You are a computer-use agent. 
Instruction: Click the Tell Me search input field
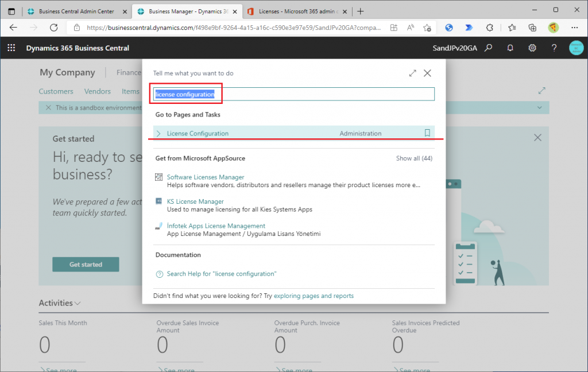293,94
